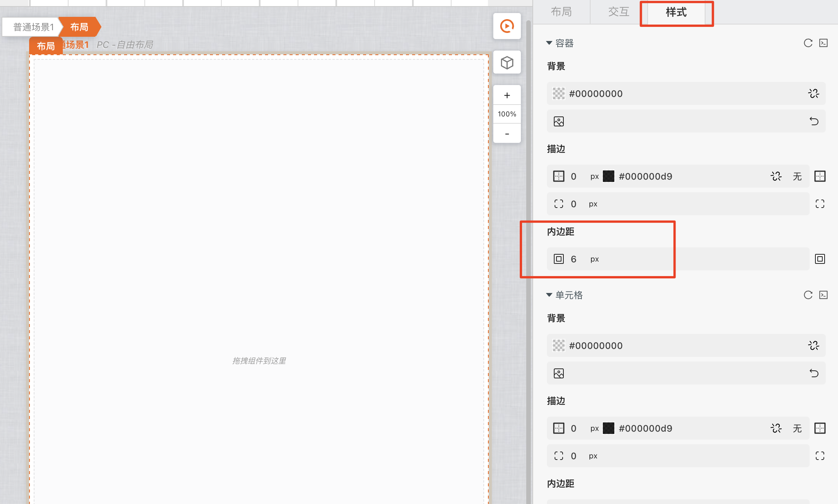The height and width of the screenshot is (504, 838).
Task: Open code editor icon for 单元格
Action: point(823,295)
